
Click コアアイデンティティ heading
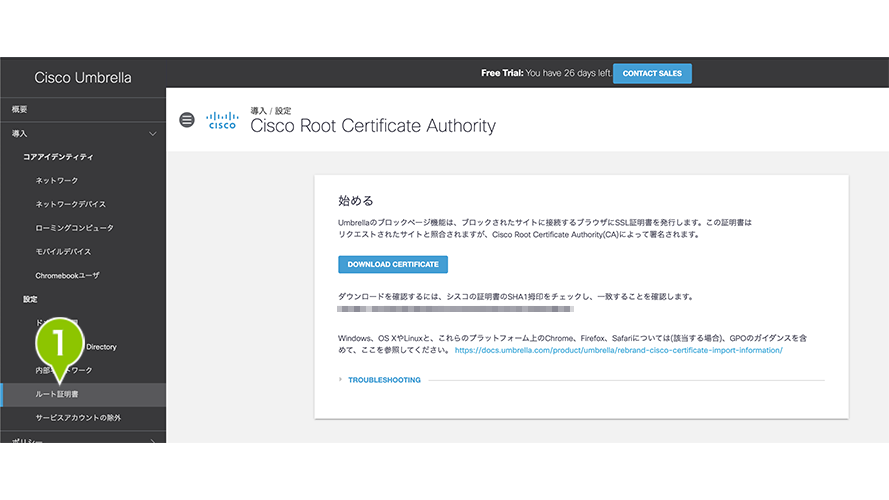point(58,157)
